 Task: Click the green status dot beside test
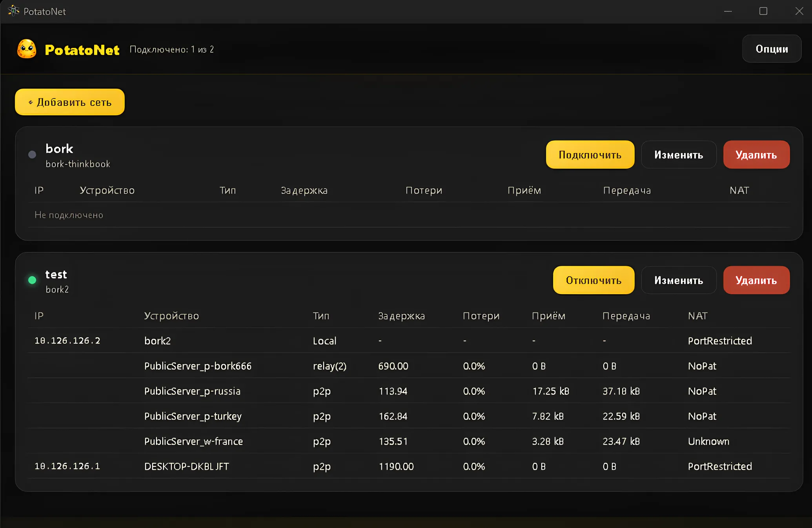(x=32, y=280)
